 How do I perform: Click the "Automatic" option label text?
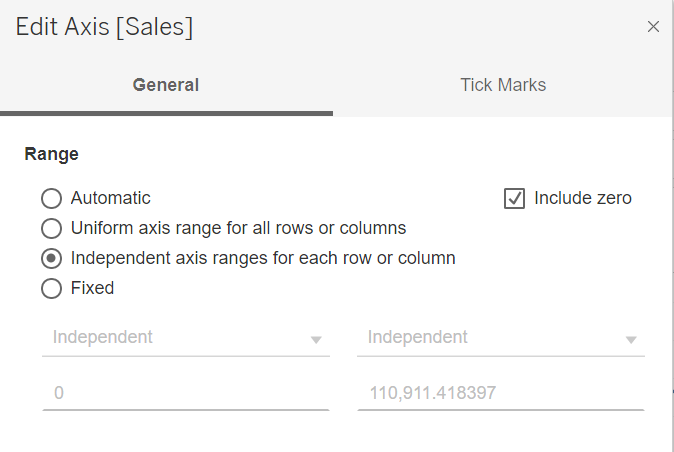pos(111,198)
